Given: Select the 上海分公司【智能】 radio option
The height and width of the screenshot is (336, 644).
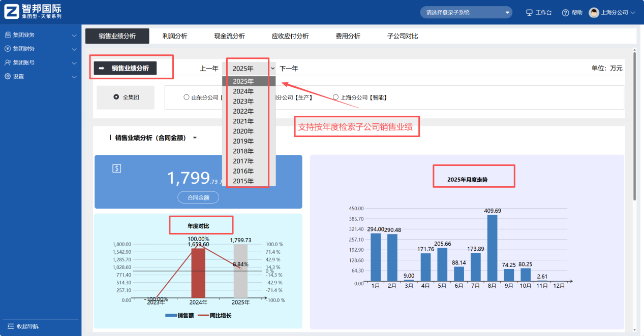Looking at the screenshot, I should pos(336,97).
